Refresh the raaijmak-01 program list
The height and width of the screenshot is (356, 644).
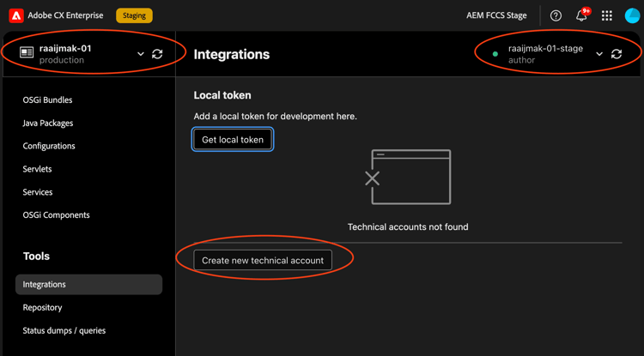157,54
